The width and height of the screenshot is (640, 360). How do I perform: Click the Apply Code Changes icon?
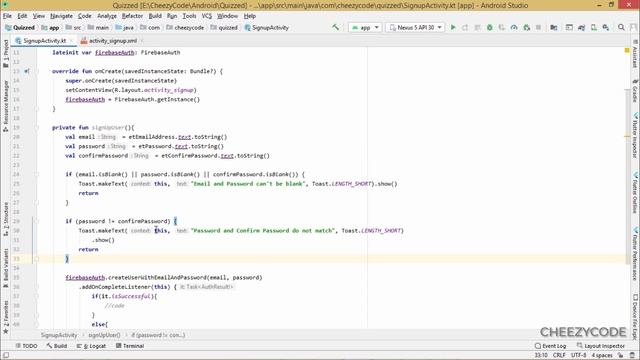[477, 27]
